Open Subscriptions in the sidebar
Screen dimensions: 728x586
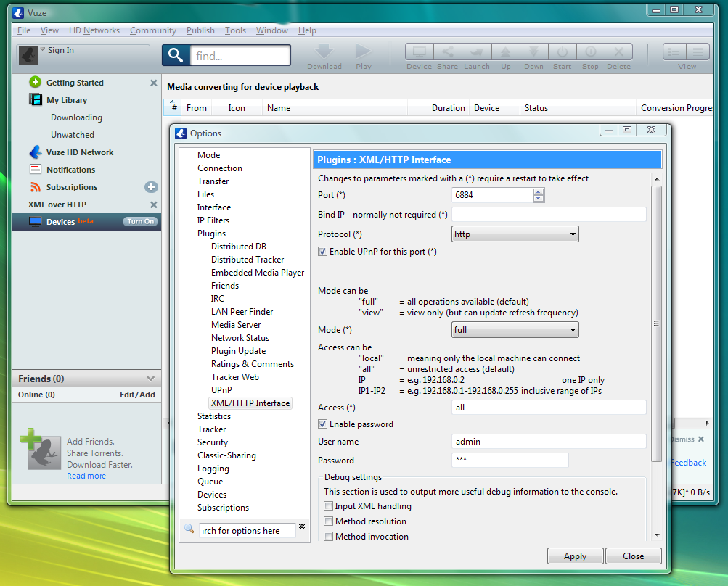pyautogui.click(x=72, y=187)
